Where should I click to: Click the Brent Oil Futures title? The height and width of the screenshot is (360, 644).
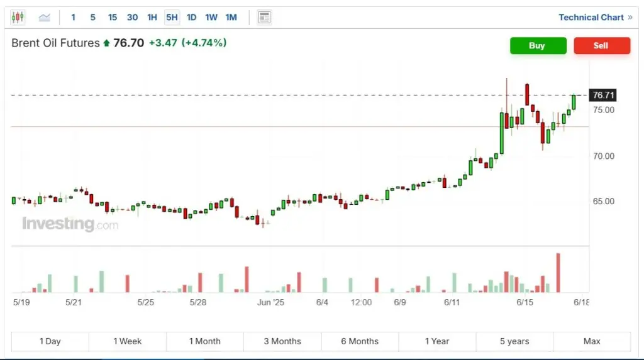click(x=55, y=43)
